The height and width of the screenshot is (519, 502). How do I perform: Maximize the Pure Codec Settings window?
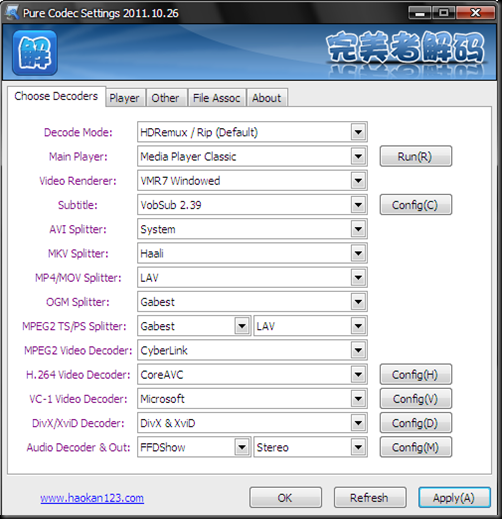(443, 13)
